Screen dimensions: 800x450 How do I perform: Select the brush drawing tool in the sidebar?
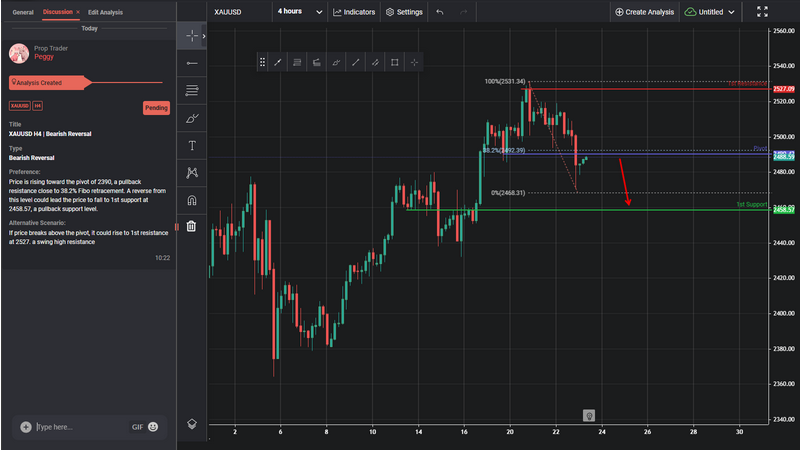tap(192, 118)
